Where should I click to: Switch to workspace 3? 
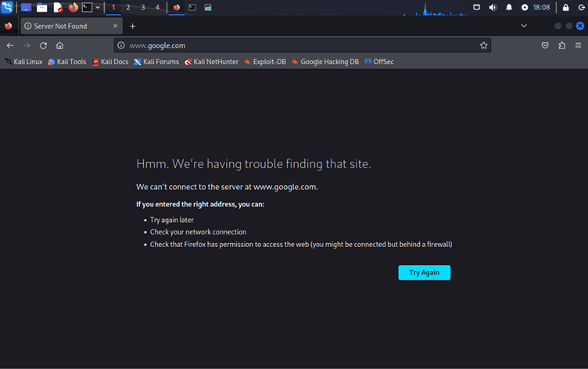click(142, 8)
